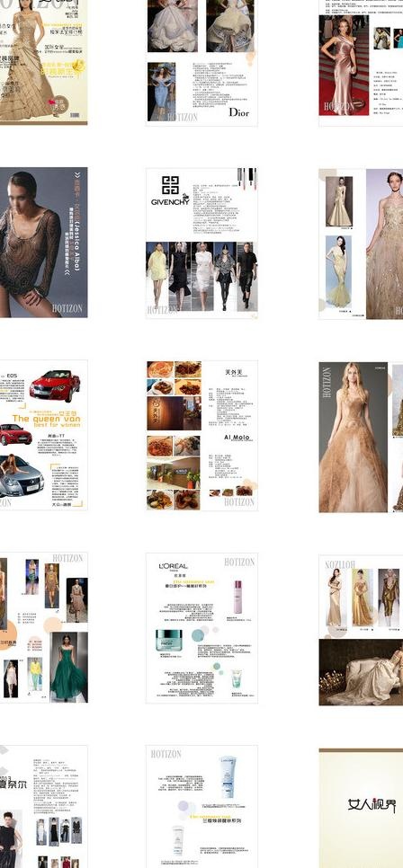Open the 女人视界 back cover page

(x=361, y=808)
